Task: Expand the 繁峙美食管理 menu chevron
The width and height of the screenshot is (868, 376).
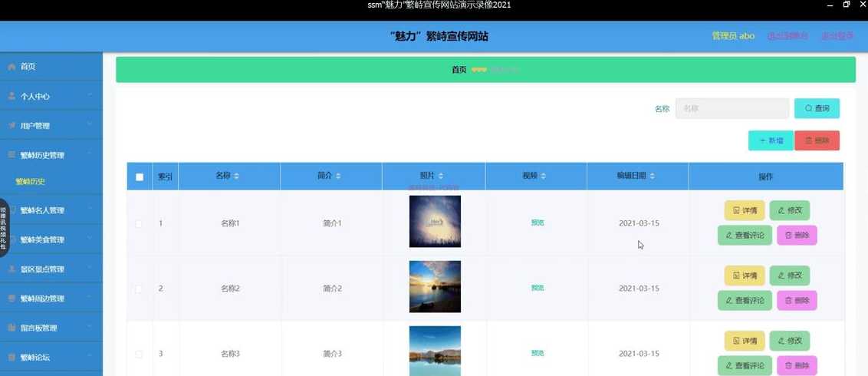Action: tap(90, 239)
